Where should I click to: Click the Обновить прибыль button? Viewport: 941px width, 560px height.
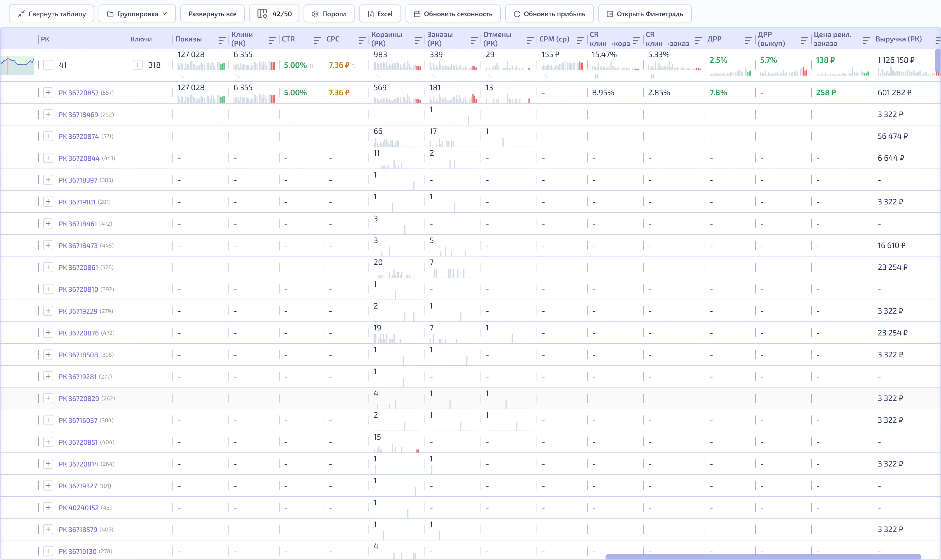[549, 14]
